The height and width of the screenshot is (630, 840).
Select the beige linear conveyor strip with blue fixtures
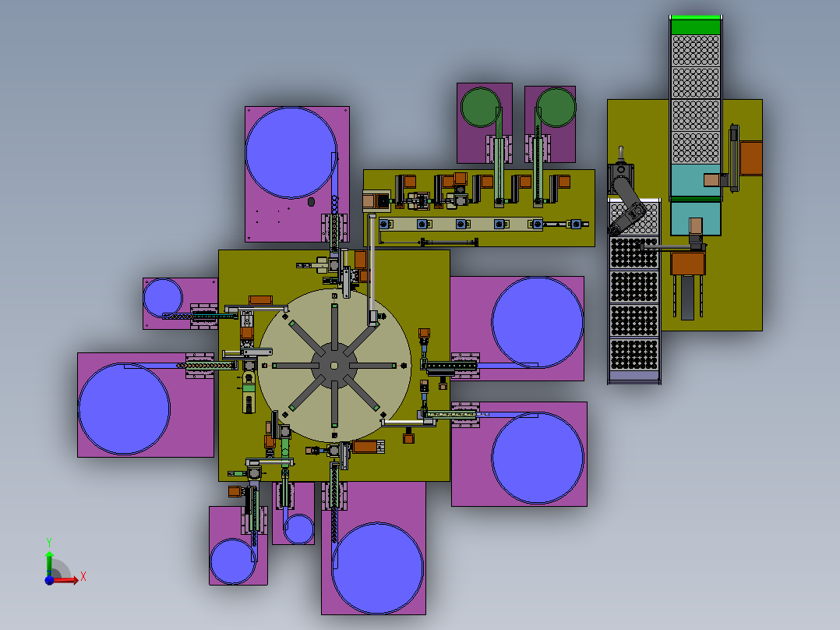point(461,224)
